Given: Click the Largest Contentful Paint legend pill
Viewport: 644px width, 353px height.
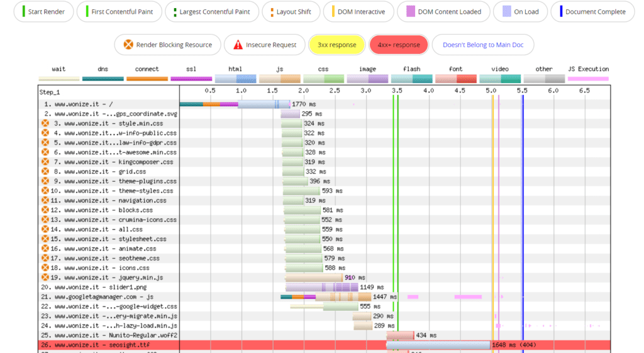Looking at the screenshot, I should coord(212,11).
